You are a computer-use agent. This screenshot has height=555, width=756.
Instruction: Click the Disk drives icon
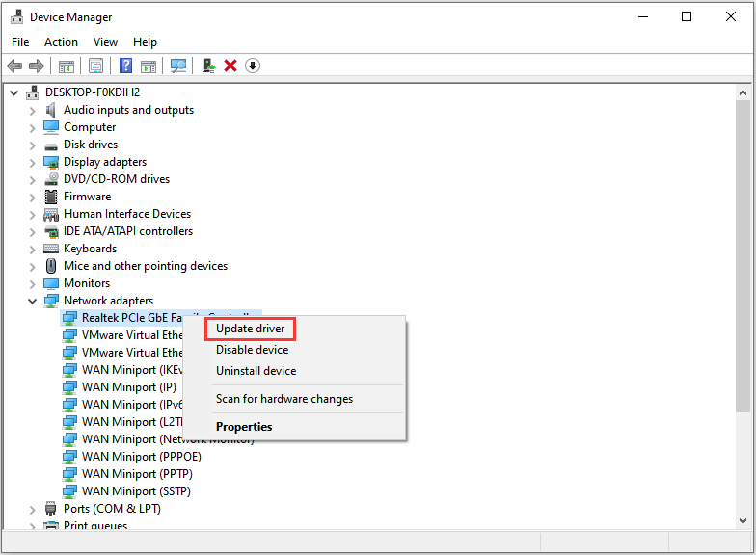[x=50, y=145]
